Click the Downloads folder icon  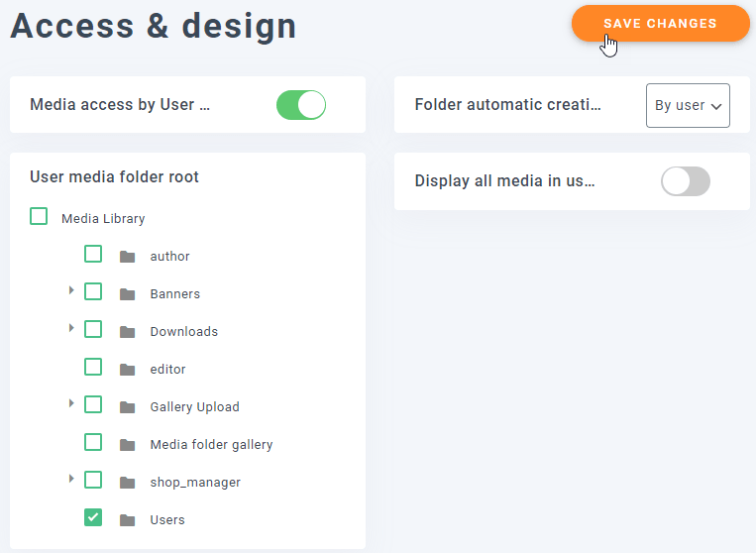127,332
